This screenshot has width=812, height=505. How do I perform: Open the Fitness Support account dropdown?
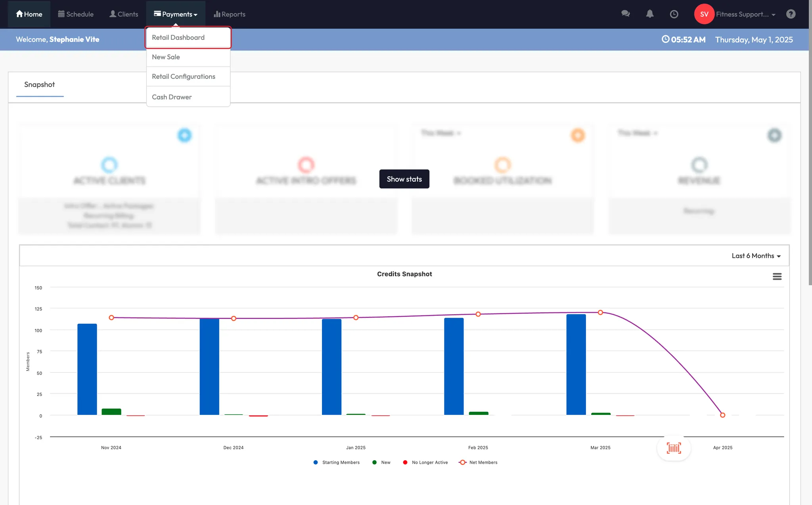point(745,14)
